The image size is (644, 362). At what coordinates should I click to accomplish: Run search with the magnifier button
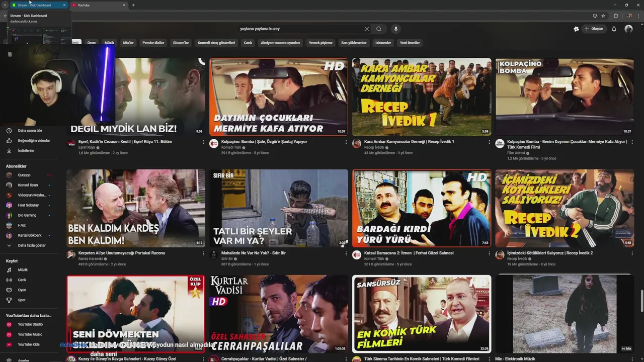click(379, 29)
